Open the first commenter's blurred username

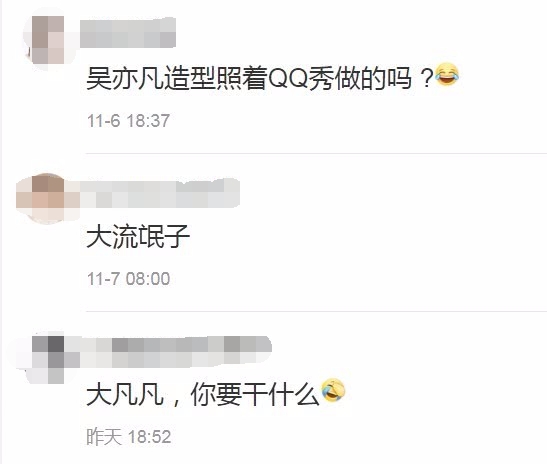[x=128, y=32]
